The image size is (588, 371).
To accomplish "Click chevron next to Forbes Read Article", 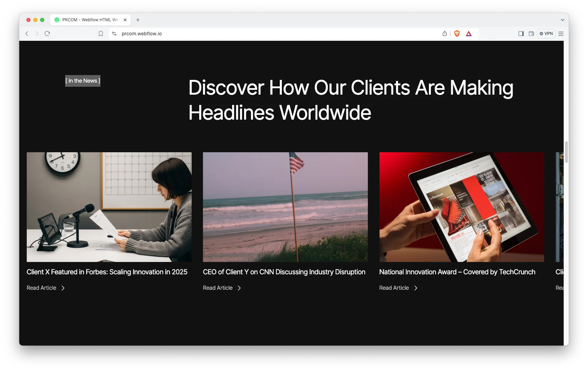I will pyautogui.click(x=63, y=288).
